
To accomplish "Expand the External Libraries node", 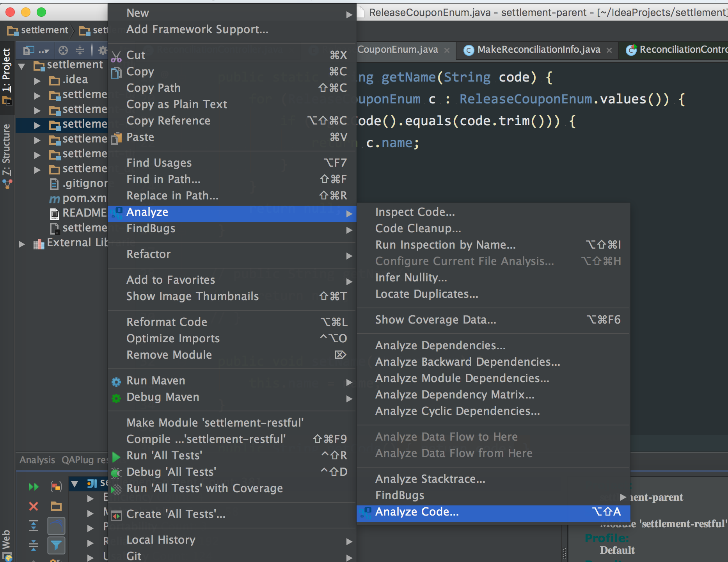I will point(22,244).
